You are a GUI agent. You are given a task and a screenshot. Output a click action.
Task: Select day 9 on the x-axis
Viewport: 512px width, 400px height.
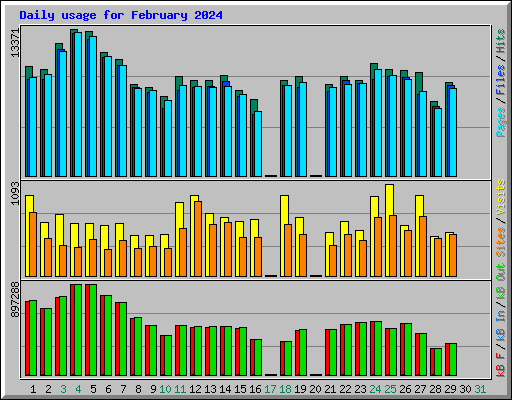point(153,389)
